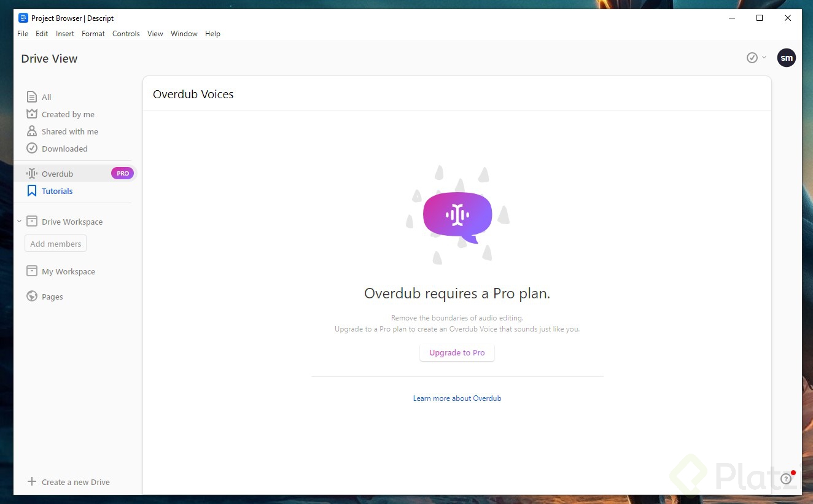Click the My Workspace folder icon
Screen dimensions: 813x504
(31, 271)
